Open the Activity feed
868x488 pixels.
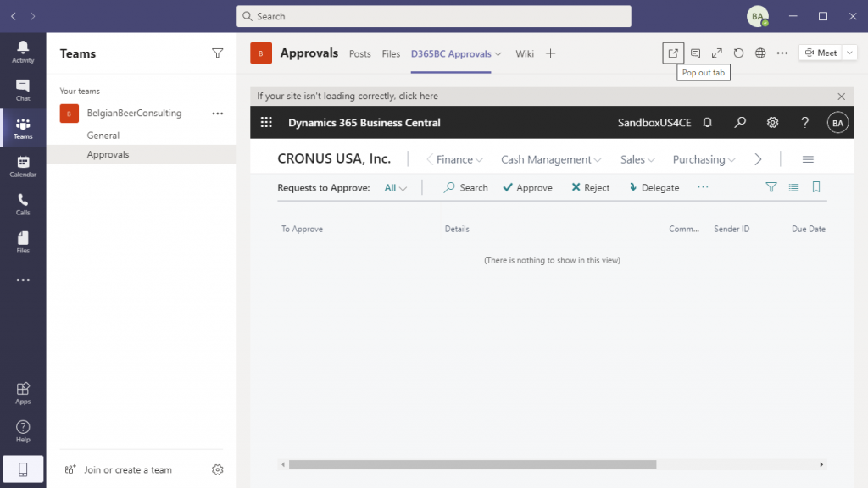click(x=23, y=52)
